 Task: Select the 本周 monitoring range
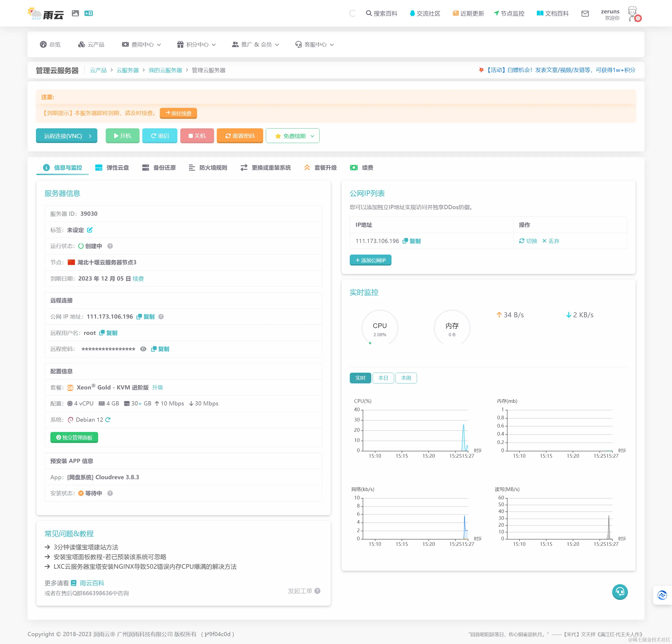[x=406, y=378]
